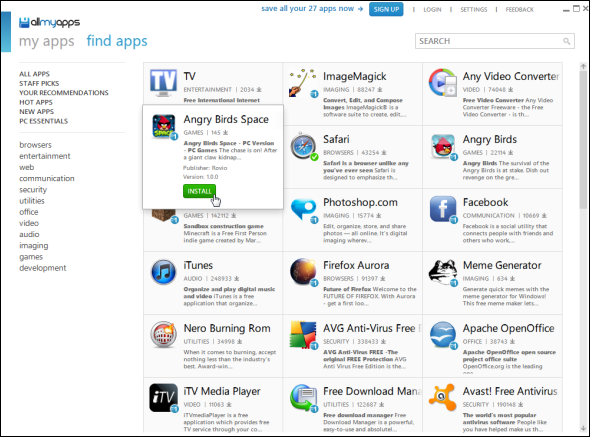This screenshot has height=437, width=590.
Task: Click the Free Download Manager icon
Action: 303,397
